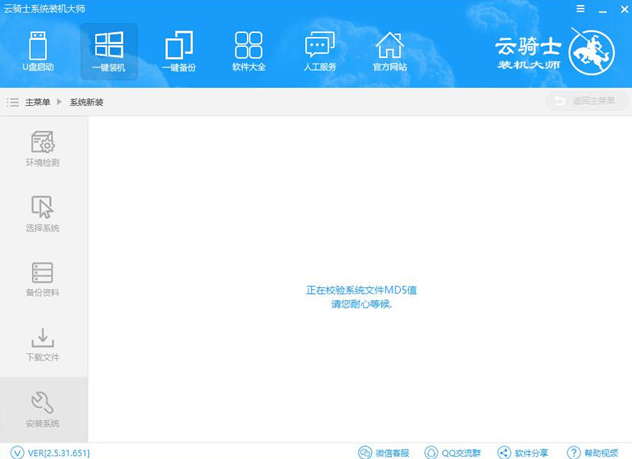Select the 备份资料 step
Viewport: 632px width, 459px height.
coord(43,279)
